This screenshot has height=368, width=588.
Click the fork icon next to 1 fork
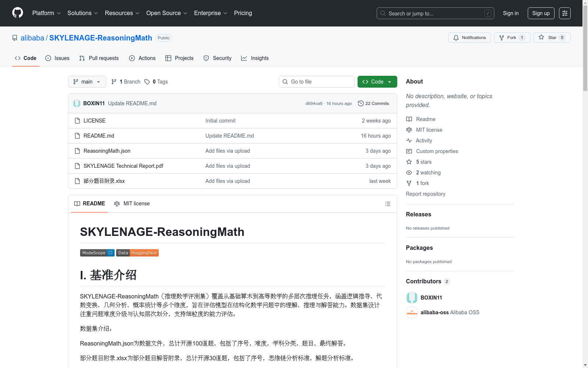(409, 183)
